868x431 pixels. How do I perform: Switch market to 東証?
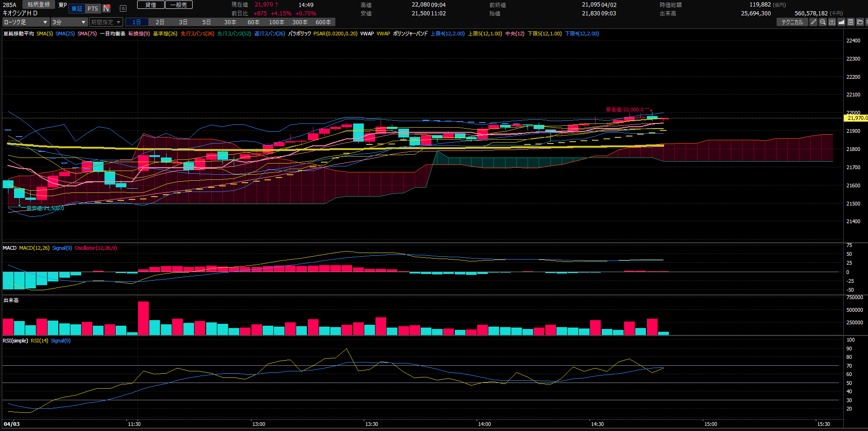pyautogui.click(x=77, y=8)
